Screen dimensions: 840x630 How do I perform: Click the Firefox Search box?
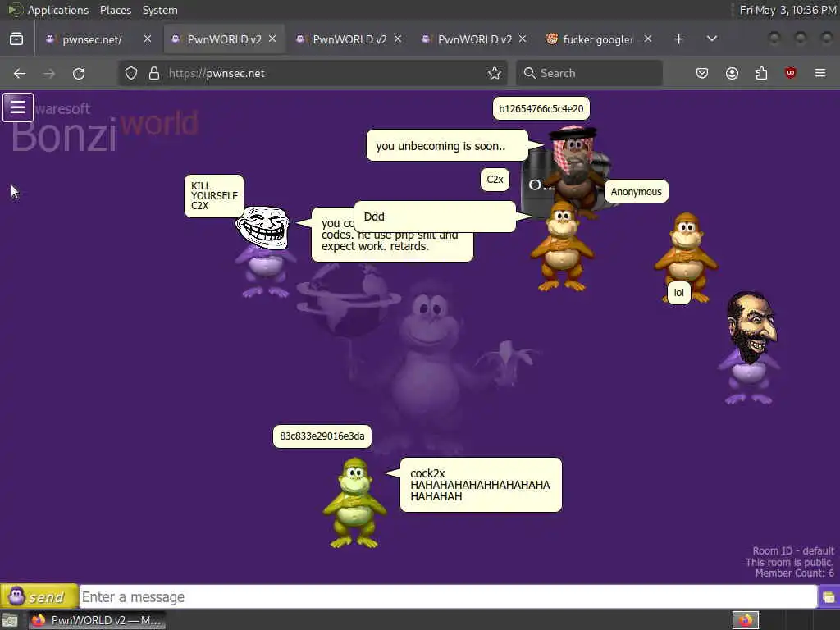click(589, 73)
